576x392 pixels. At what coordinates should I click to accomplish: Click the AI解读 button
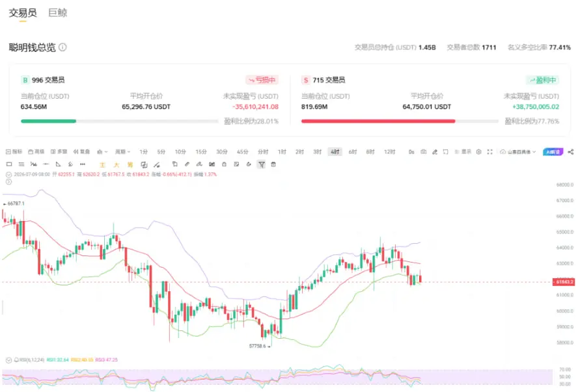[x=553, y=151]
